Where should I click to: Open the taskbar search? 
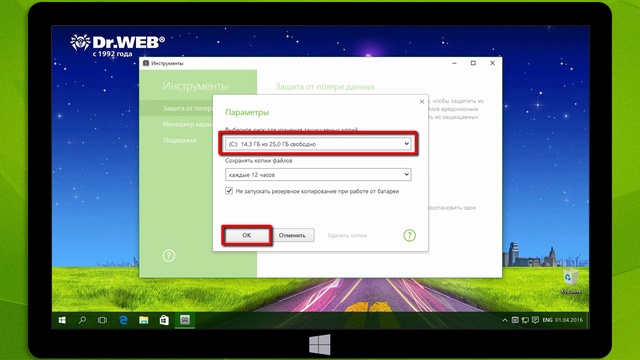point(82,320)
